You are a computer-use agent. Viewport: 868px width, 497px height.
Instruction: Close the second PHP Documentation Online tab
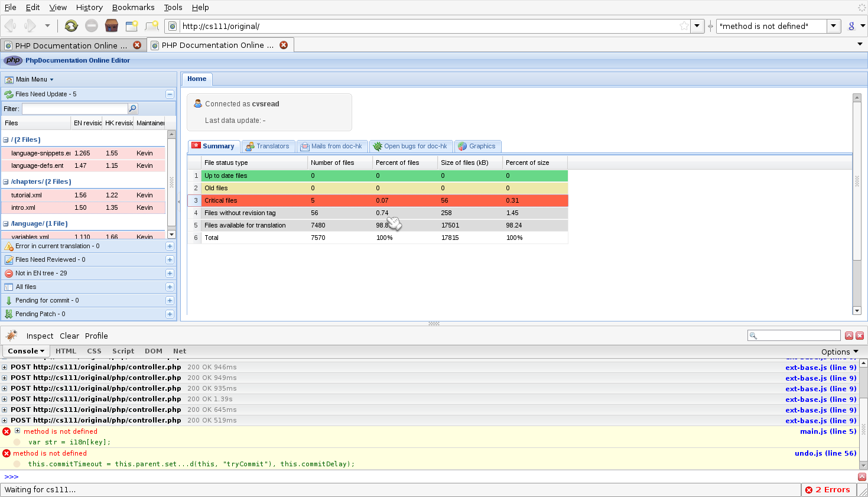tap(284, 45)
